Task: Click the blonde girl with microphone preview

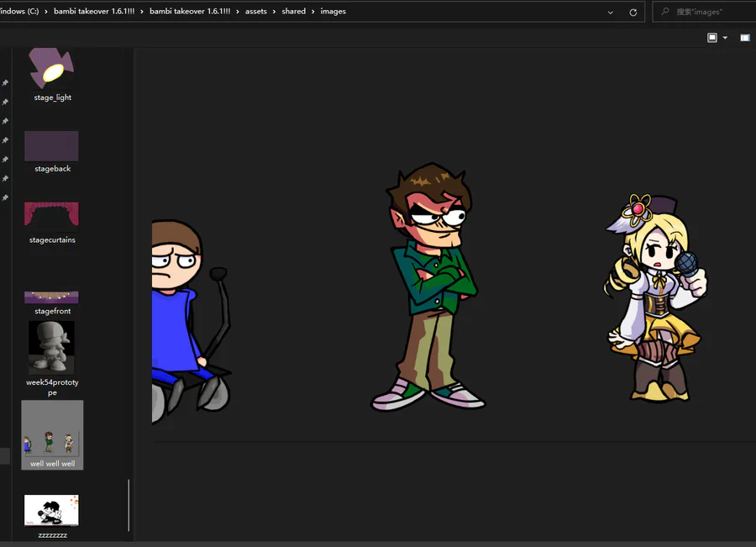Action: pyautogui.click(x=656, y=297)
